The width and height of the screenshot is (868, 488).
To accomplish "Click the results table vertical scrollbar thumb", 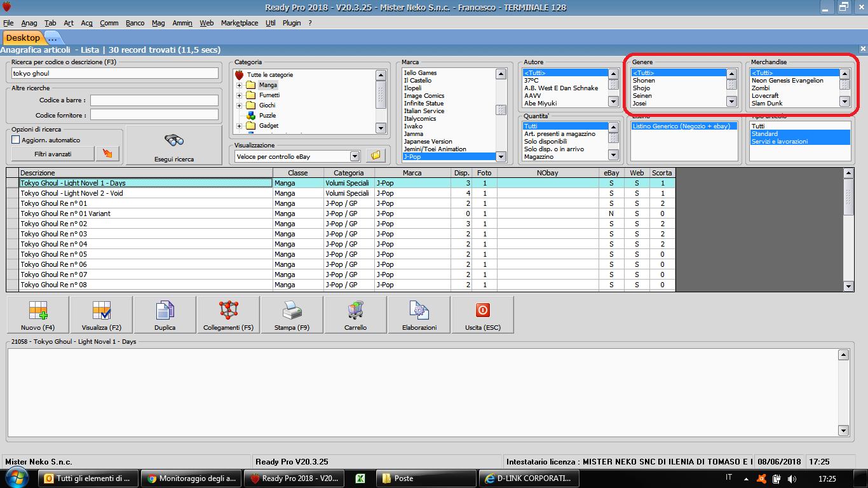I will [848, 197].
